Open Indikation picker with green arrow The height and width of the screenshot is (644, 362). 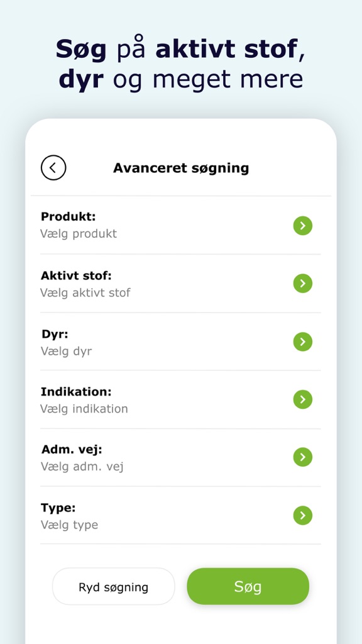302,399
